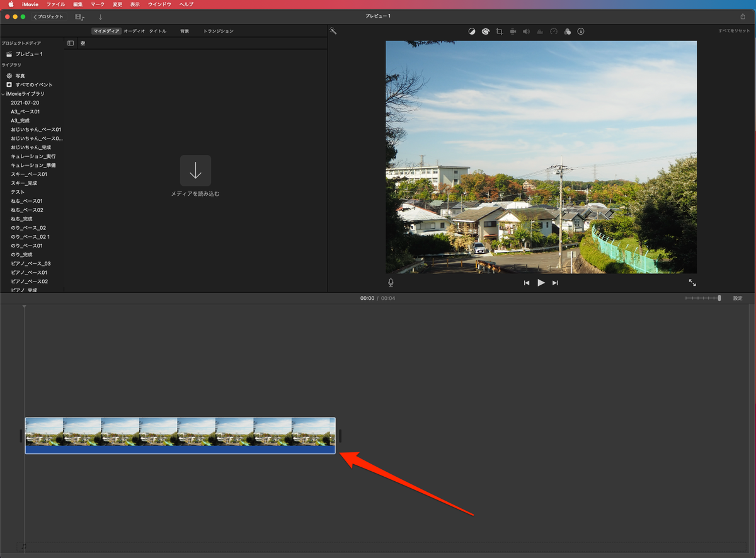Viewport: 756px width, 558px height.
Task: Open the stabilization camera tool
Action: click(x=513, y=31)
